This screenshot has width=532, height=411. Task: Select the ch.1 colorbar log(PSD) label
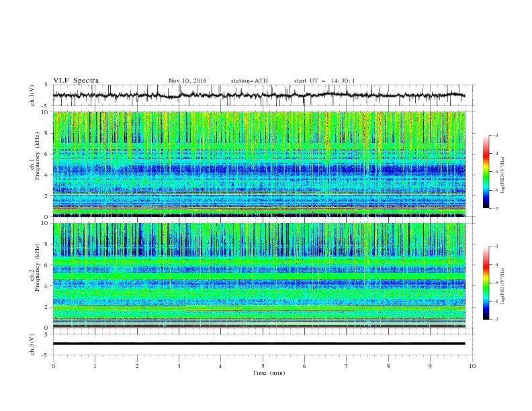point(502,175)
